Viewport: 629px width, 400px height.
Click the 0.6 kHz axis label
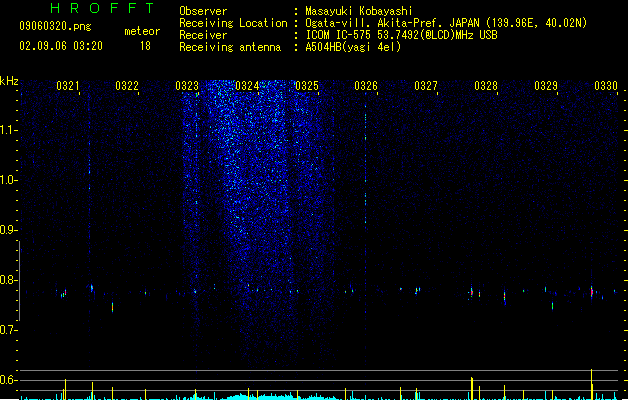coord(8,380)
